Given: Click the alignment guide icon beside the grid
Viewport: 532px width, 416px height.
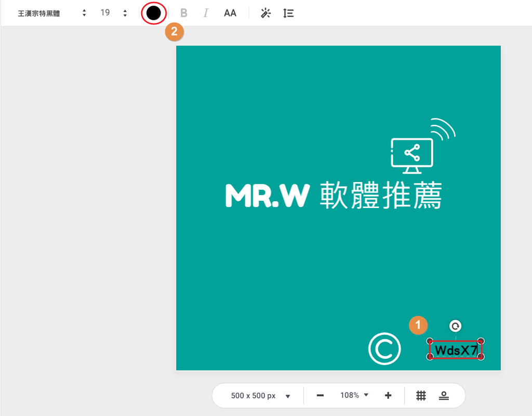Looking at the screenshot, I should [x=444, y=396].
